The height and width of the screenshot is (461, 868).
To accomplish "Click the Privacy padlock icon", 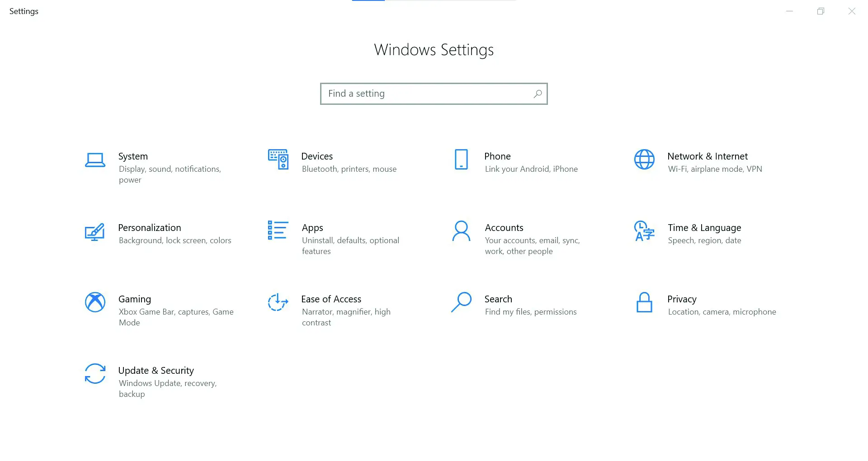I will (x=644, y=302).
